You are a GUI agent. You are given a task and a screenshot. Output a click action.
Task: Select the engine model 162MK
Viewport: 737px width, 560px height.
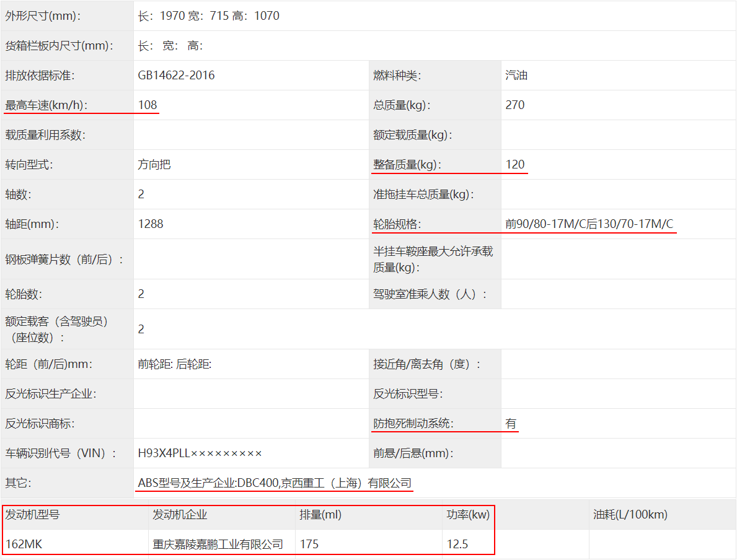[24, 544]
